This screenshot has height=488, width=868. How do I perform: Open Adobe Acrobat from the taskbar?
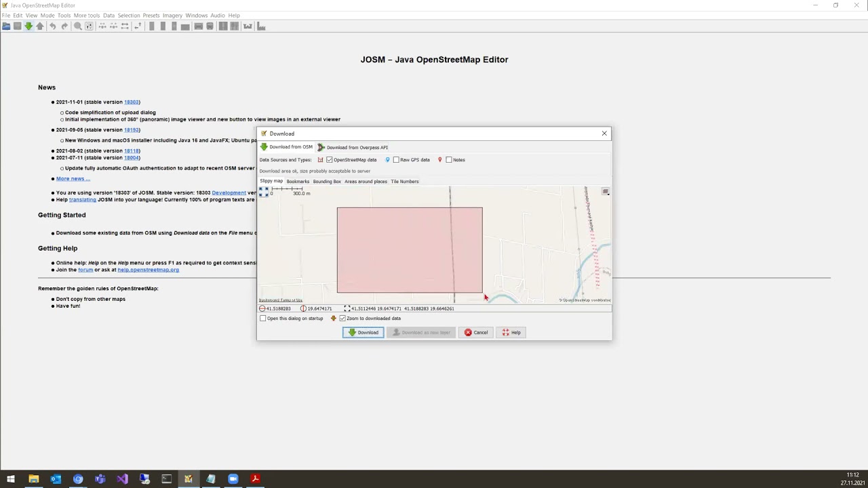point(255,479)
